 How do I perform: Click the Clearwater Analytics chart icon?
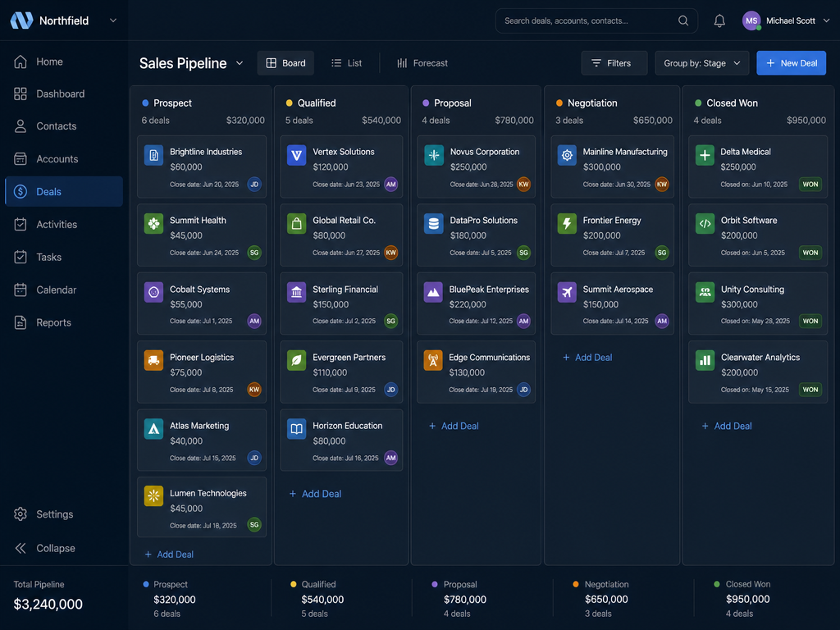coord(705,361)
